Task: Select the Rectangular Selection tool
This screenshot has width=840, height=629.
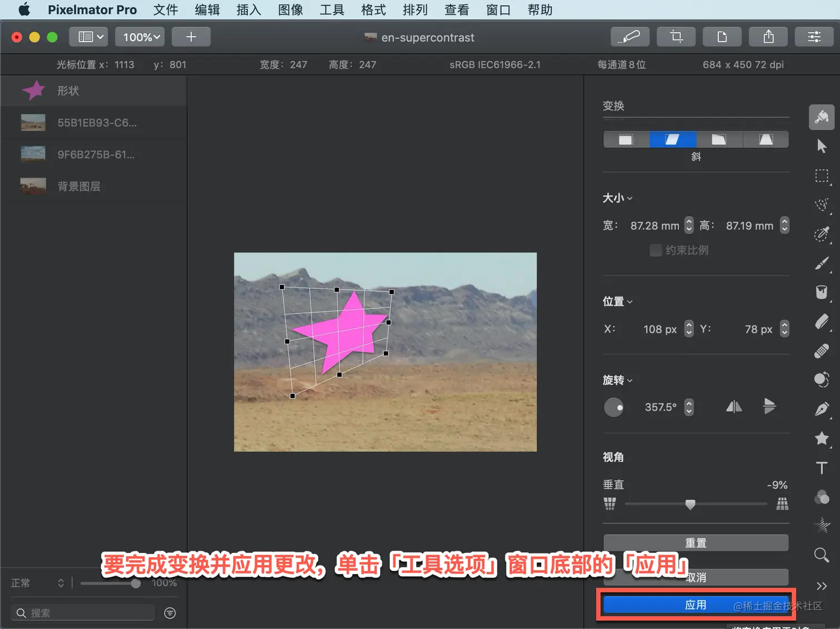Action: click(822, 176)
